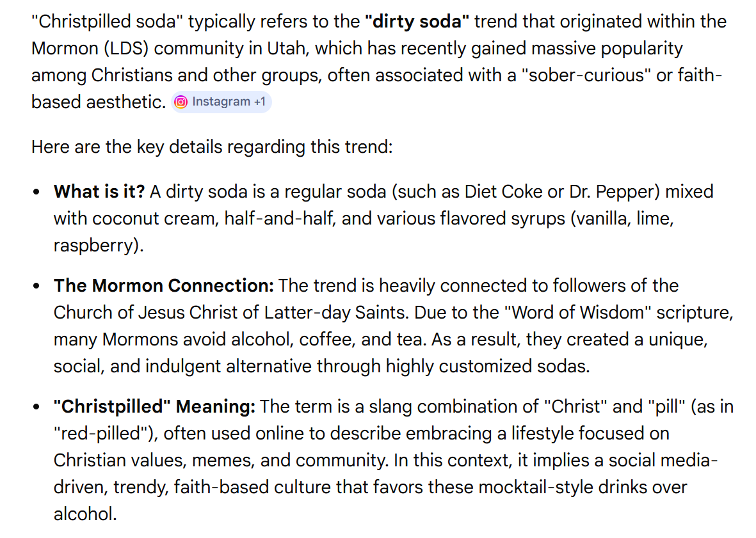
Task: Open the "+1" additional sources chip
Action: 259,102
